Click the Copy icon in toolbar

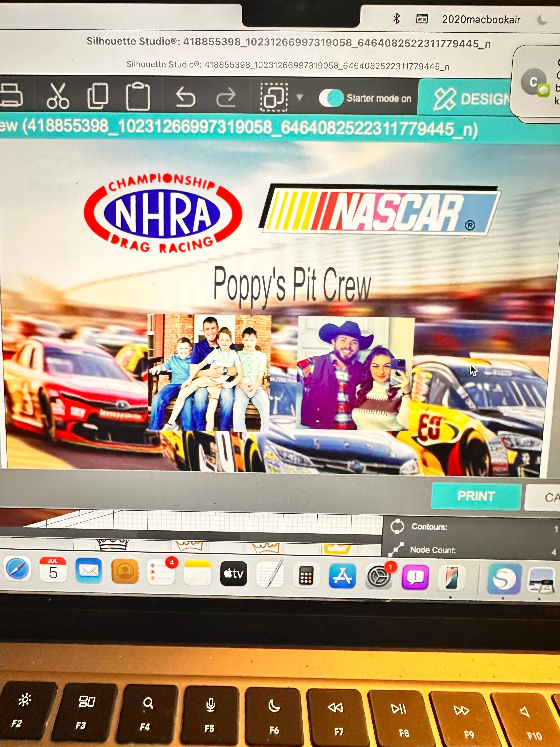pyautogui.click(x=98, y=96)
